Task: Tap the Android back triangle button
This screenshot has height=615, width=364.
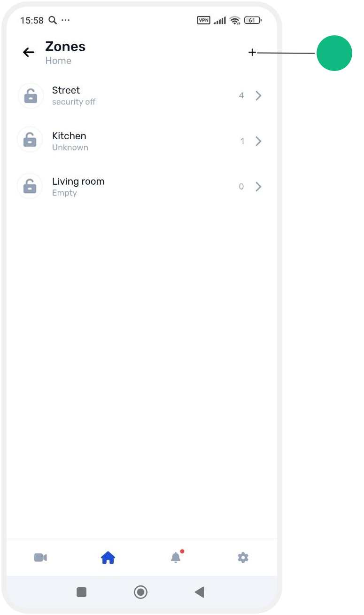Action: click(200, 592)
